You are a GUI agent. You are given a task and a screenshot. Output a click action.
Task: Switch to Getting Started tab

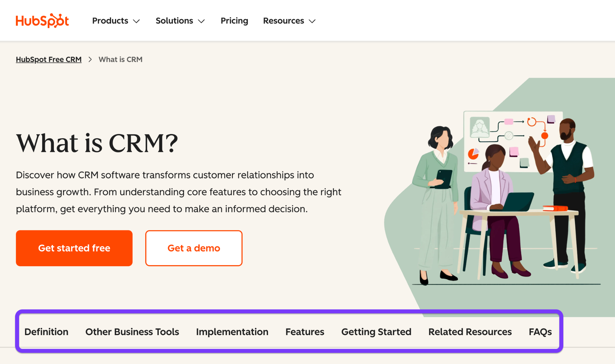click(x=376, y=332)
